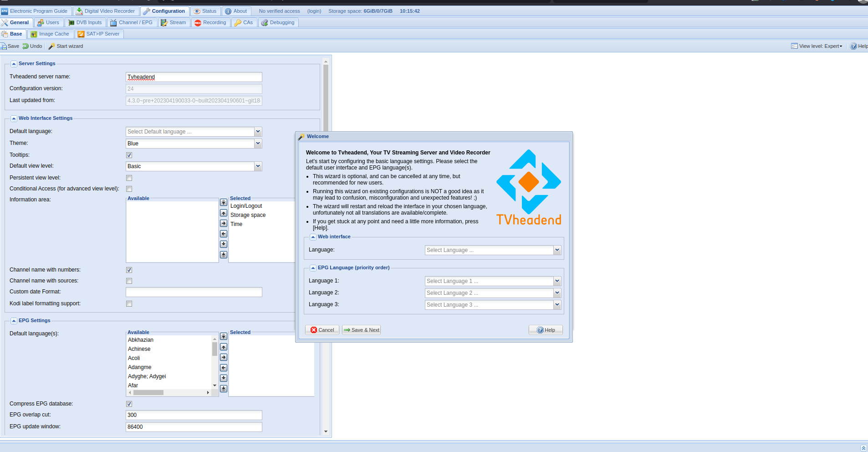Switch to the Users tab
The image size is (868, 452).
pos(48,22)
